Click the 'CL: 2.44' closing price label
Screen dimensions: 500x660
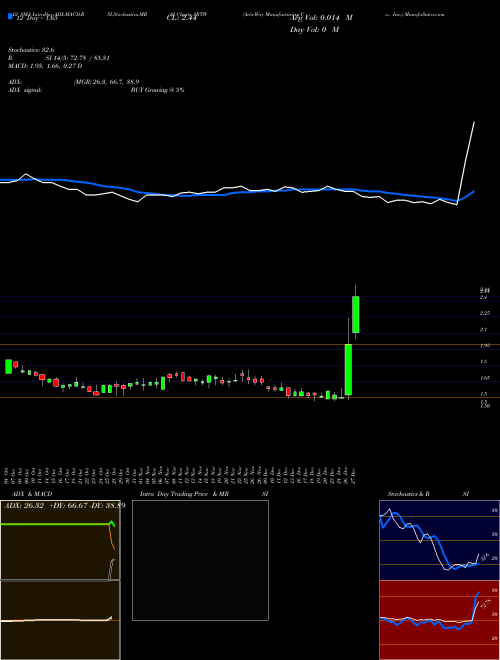[182, 18]
